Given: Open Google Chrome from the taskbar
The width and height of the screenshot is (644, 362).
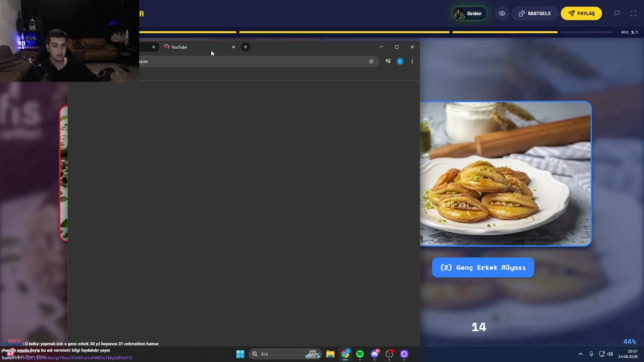Looking at the screenshot, I should (345, 354).
